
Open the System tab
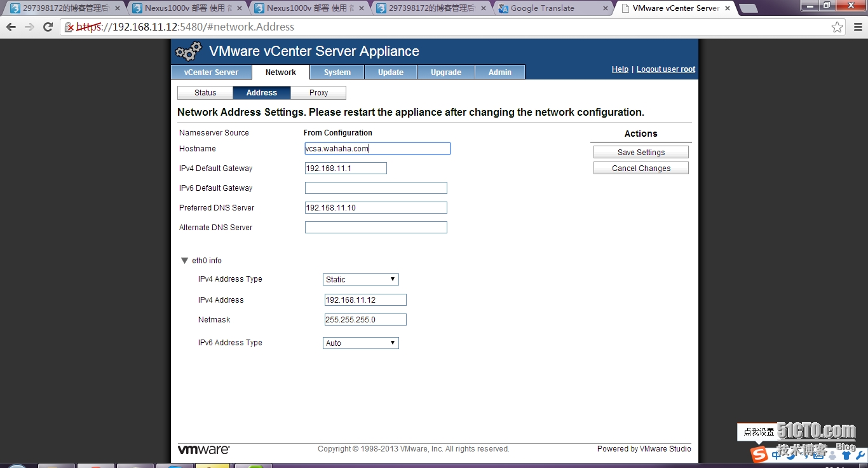pos(337,72)
